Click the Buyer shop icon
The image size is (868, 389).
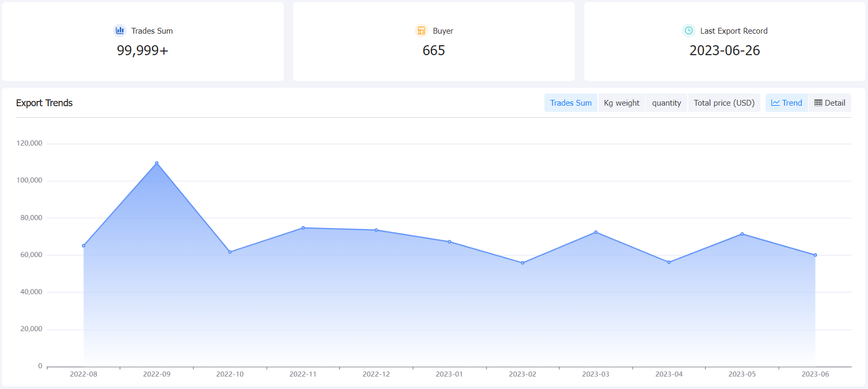pos(421,30)
